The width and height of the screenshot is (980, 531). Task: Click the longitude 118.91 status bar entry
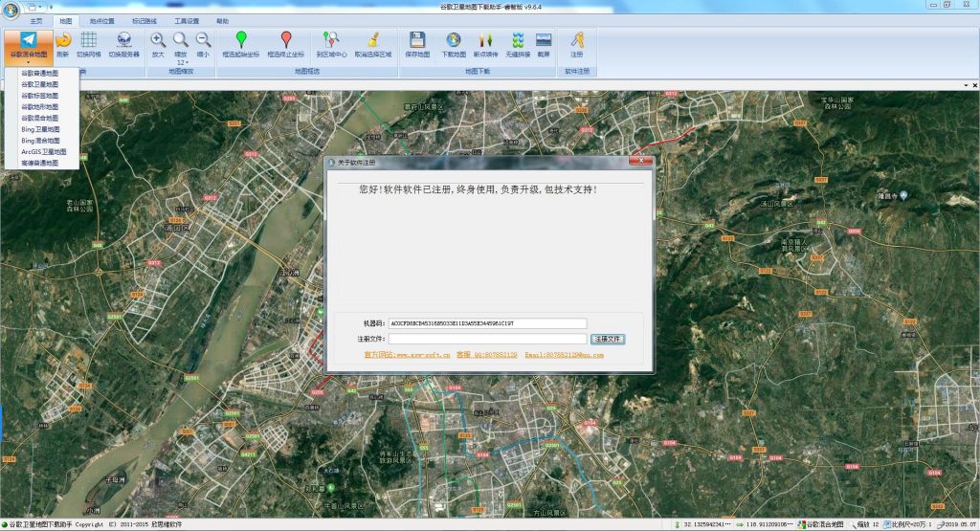click(765, 524)
